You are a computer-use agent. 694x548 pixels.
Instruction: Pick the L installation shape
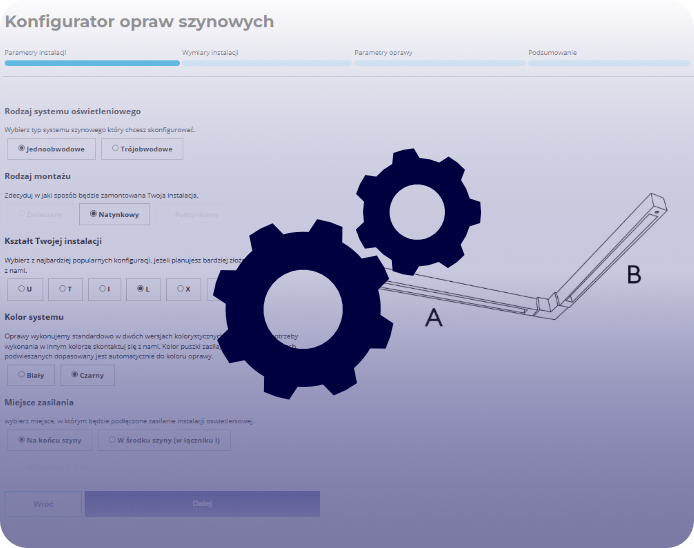point(143,289)
